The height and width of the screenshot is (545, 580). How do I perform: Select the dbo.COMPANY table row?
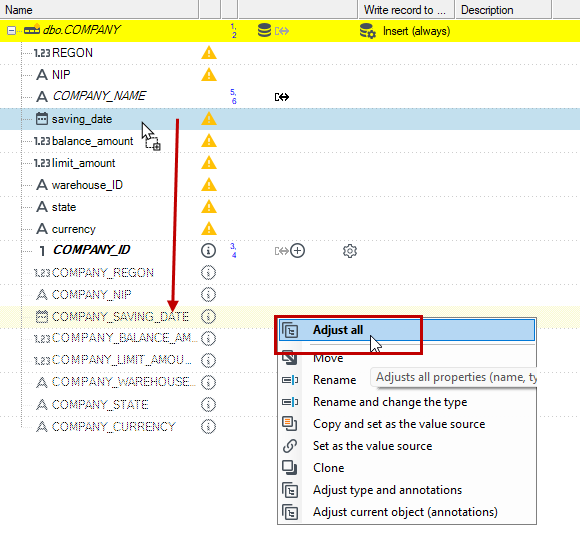point(290,31)
